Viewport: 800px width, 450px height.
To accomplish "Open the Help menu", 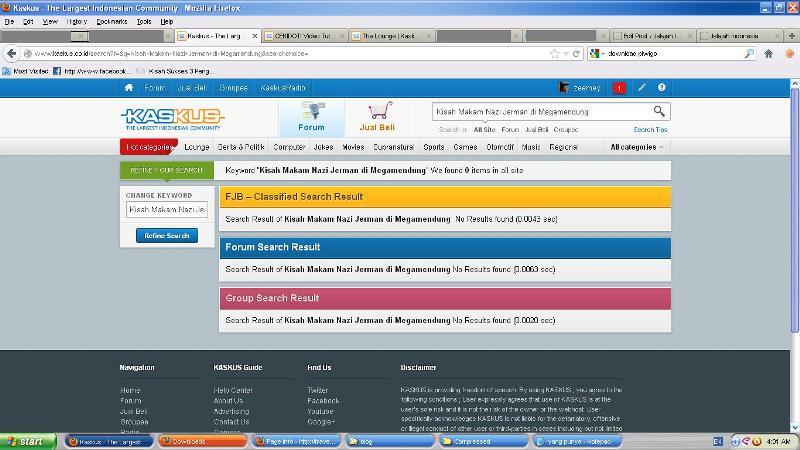I will [x=167, y=21].
